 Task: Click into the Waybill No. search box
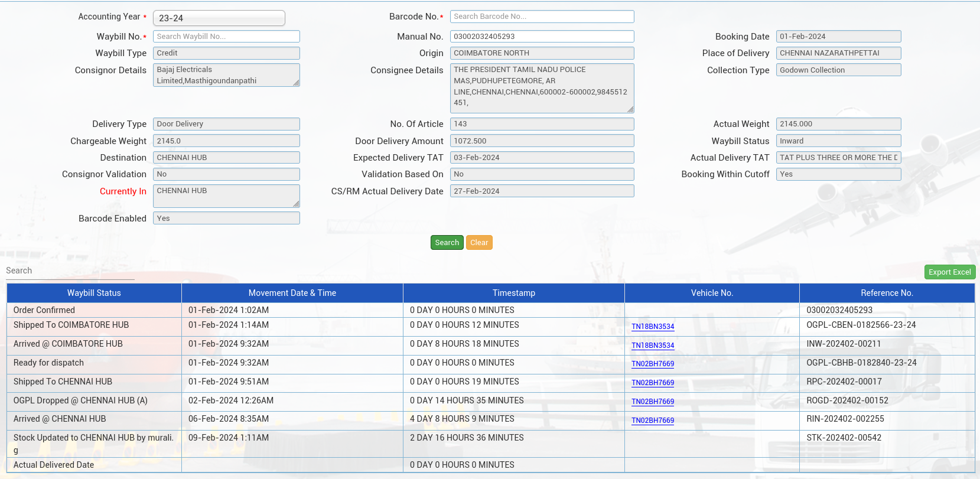pyautogui.click(x=226, y=37)
